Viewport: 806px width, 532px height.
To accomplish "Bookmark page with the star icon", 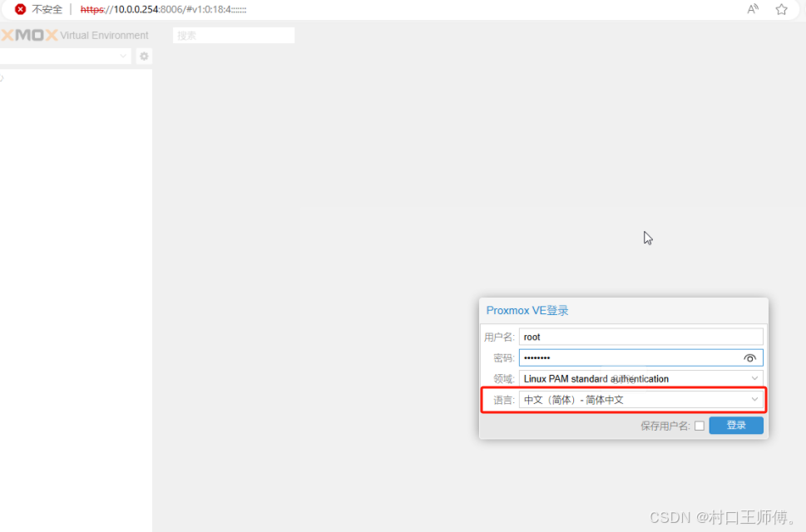I will (x=781, y=9).
